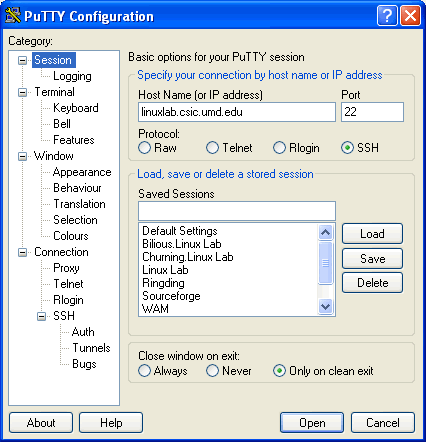426x442 pixels.
Task: Choose Rlogin as the protocol
Action: coord(279,148)
